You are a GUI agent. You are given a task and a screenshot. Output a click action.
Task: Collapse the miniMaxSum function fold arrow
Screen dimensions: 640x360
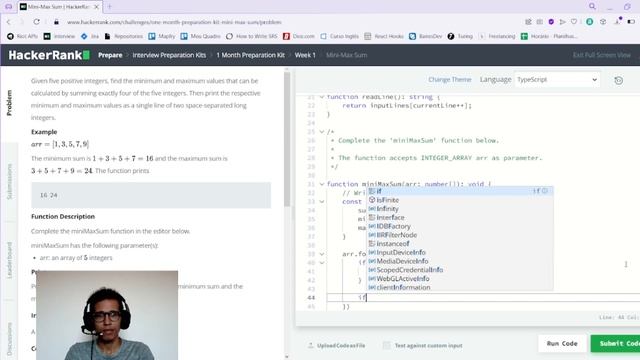(322, 184)
